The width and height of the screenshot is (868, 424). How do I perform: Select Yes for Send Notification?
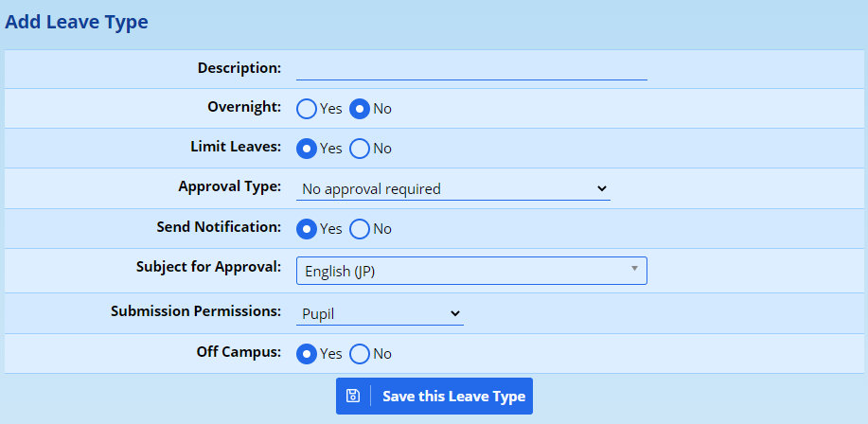tap(307, 229)
